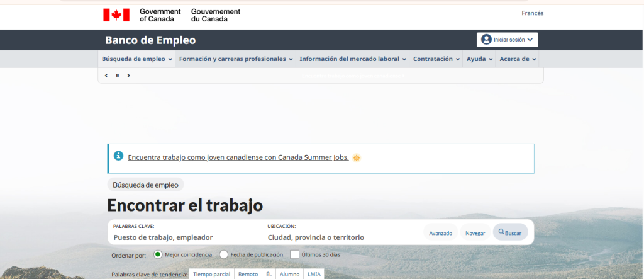Image resolution: width=644 pixels, height=279 pixels.
Task: Pause the banner carousel
Action: point(118,76)
